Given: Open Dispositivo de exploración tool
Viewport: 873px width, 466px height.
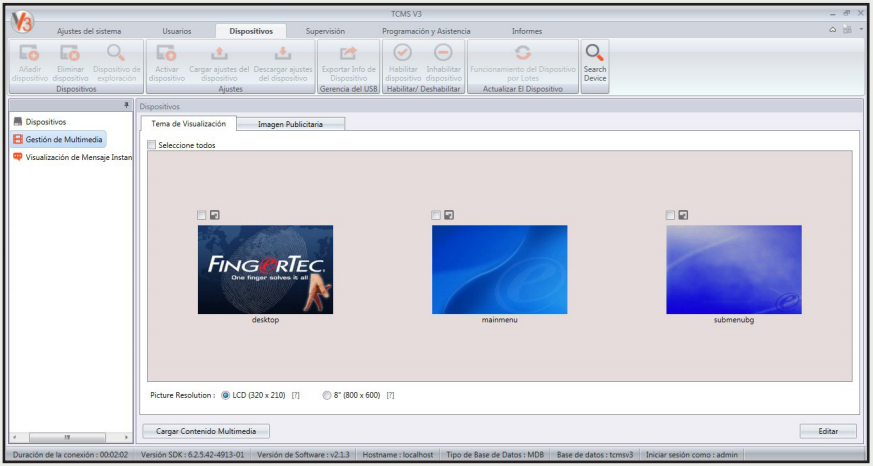Looking at the screenshot, I should tap(117, 62).
